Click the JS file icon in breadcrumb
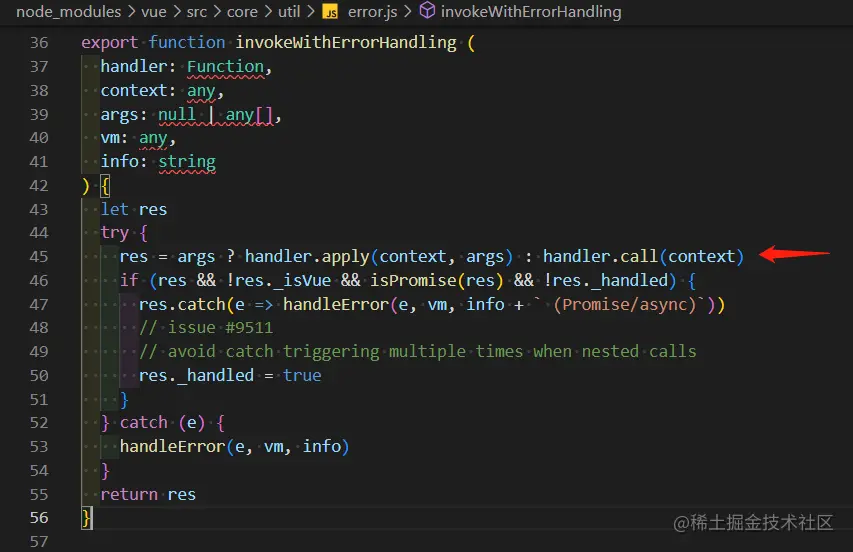Viewport: 853px width, 552px height. coord(330,12)
